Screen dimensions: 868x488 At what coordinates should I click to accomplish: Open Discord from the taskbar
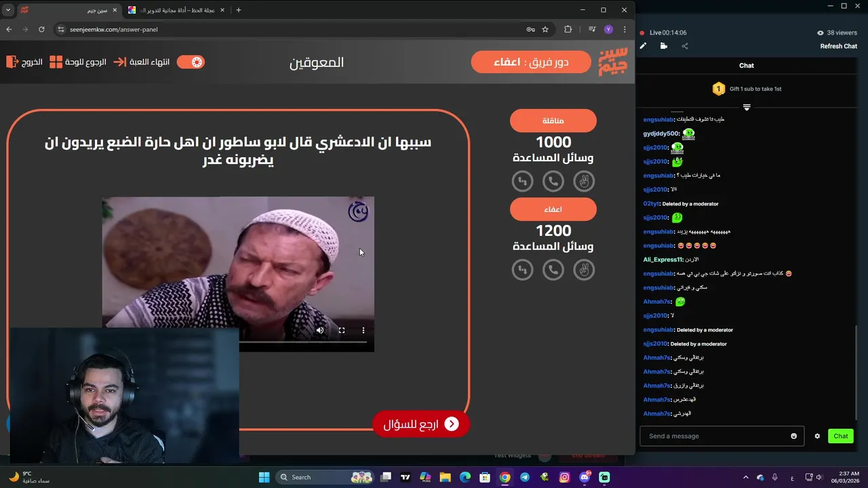point(585,477)
